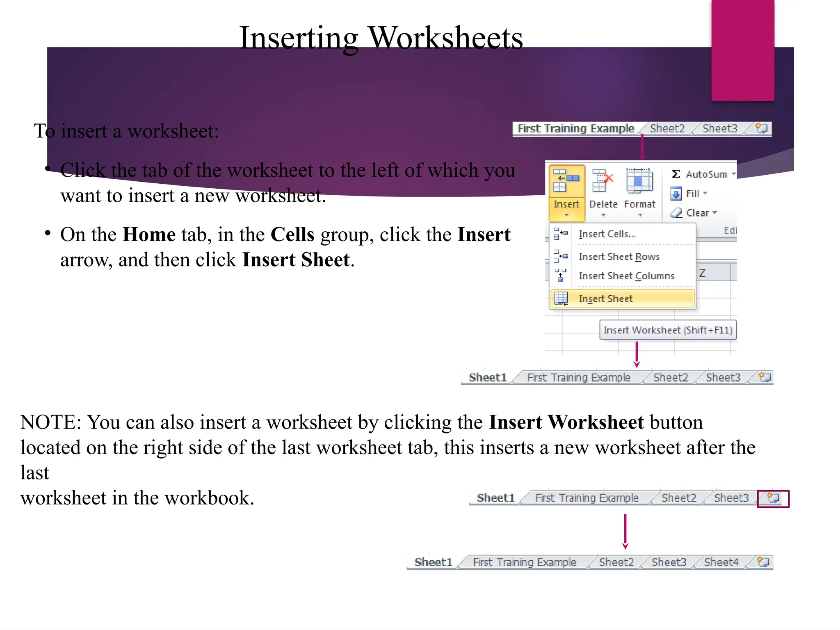Click the AutoSum sigma icon

click(x=676, y=174)
